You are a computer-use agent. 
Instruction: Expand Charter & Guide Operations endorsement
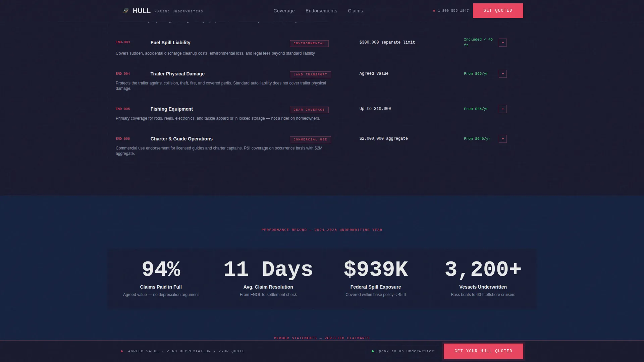tap(503, 139)
